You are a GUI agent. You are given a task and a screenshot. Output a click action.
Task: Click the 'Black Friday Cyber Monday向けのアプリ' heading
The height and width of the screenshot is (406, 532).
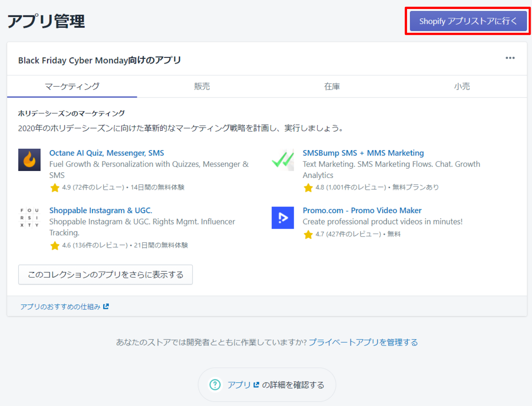pos(99,60)
